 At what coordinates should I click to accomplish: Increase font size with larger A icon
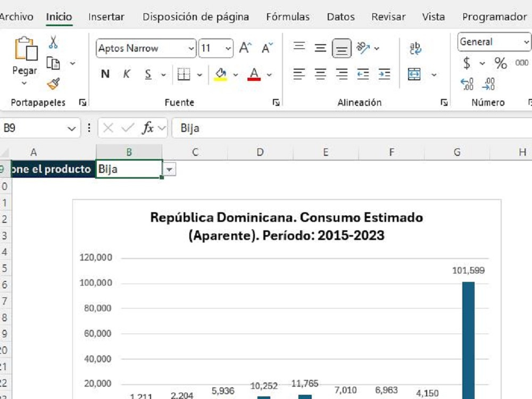tap(245, 48)
